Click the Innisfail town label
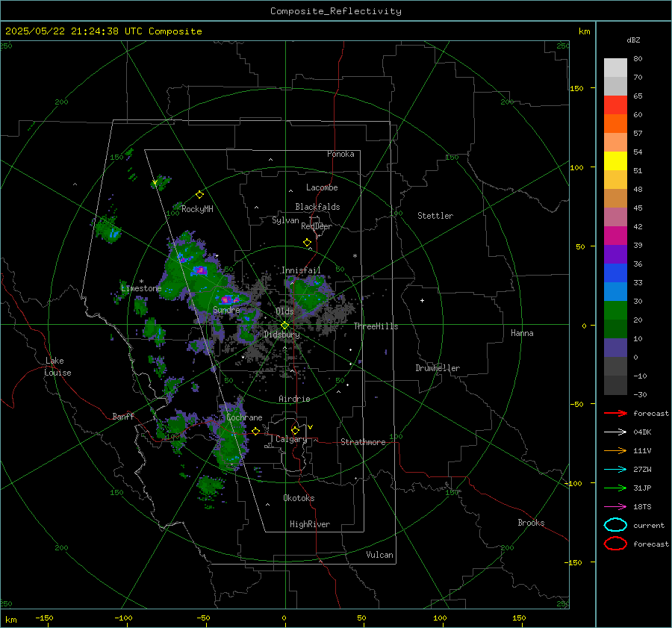The width and height of the screenshot is (672, 628). coord(301,270)
